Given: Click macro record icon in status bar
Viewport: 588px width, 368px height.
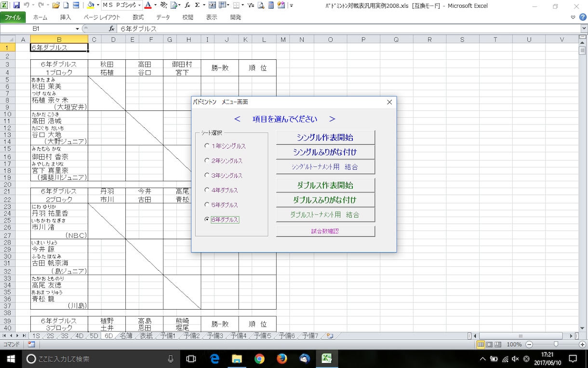Looking at the screenshot, I should [31, 344].
